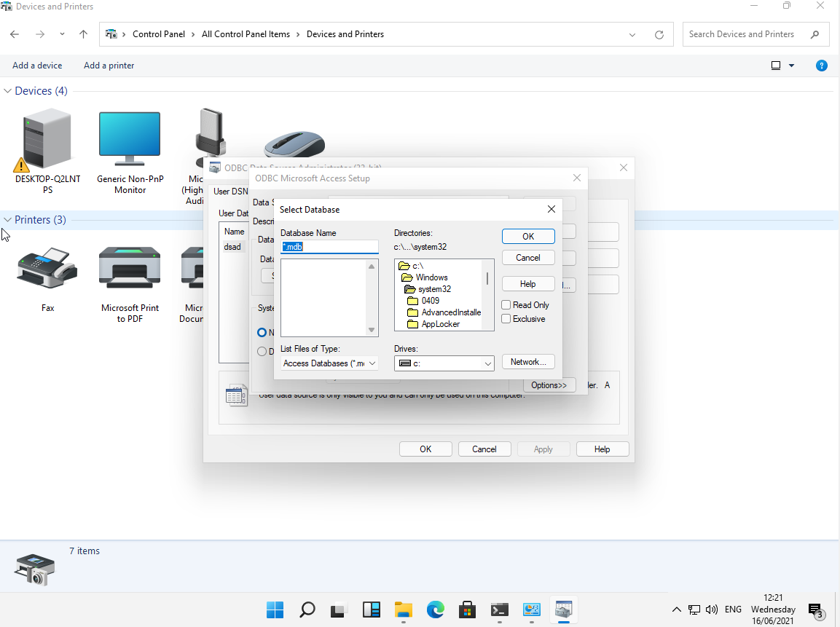This screenshot has width=840, height=627.
Task: Click Devices and Printers breadcrumb
Action: (x=345, y=34)
